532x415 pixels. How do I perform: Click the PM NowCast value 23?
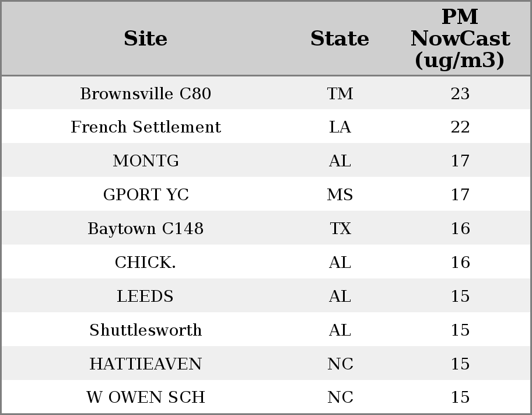tap(460, 93)
